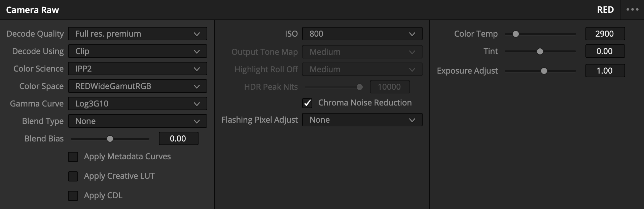Enable Apply Creative LUT checkbox
This screenshot has height=209, width=644.
(x=73, y=176)
